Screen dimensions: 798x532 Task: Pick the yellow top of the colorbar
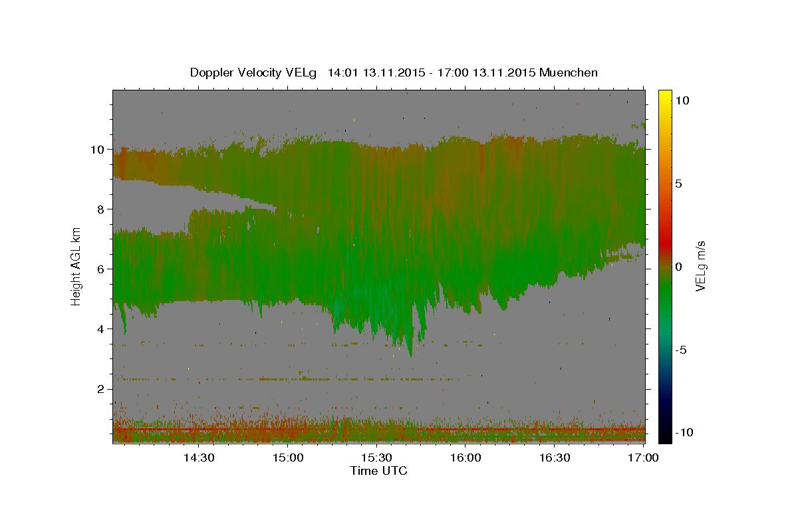[x=664, y=94]
